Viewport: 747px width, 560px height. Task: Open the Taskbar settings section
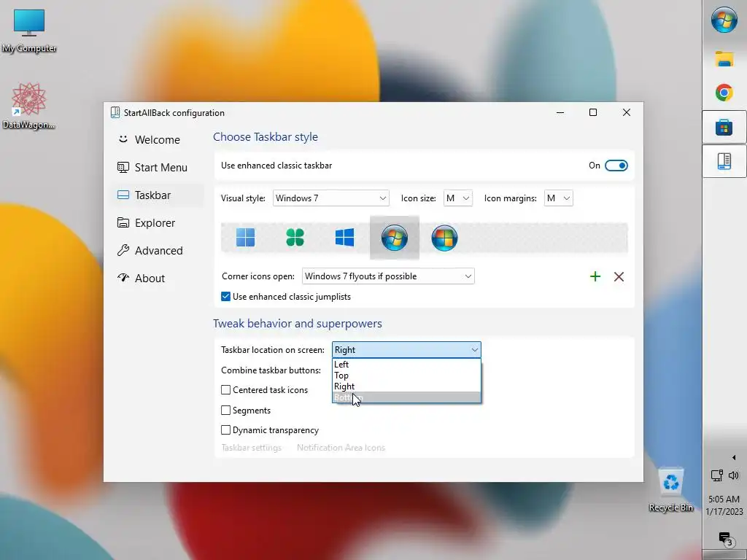158,195
